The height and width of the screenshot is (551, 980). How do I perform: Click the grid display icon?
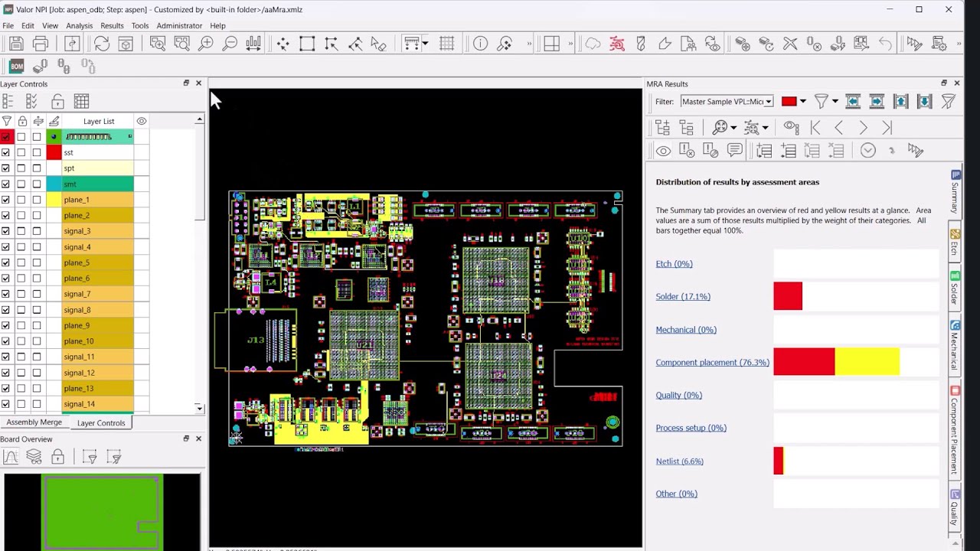(x=447, y=44)
